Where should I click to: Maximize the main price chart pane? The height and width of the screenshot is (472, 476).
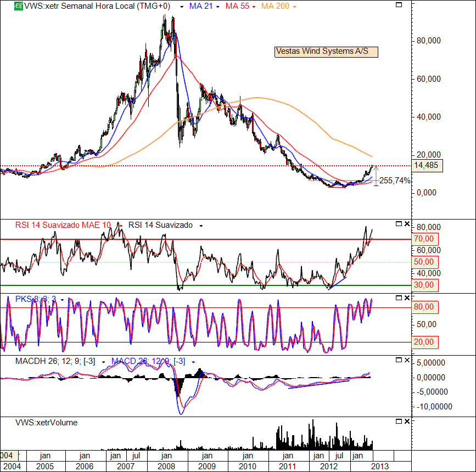399,5
